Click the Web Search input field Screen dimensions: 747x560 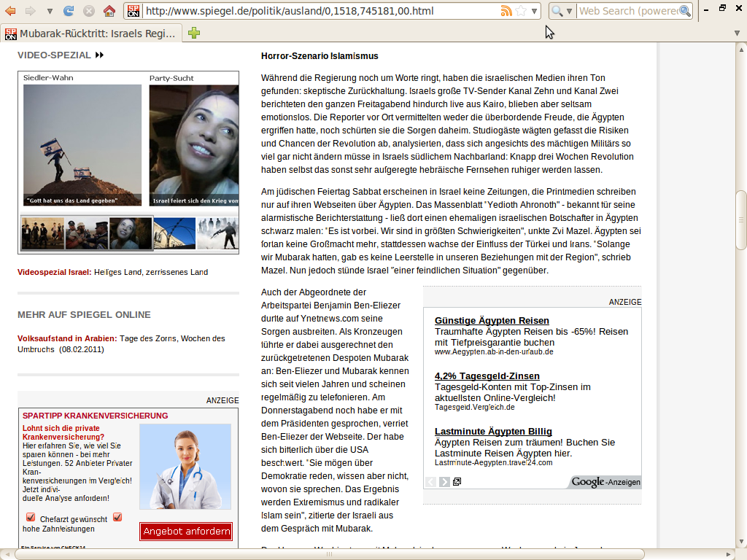[x=628, y=11]
